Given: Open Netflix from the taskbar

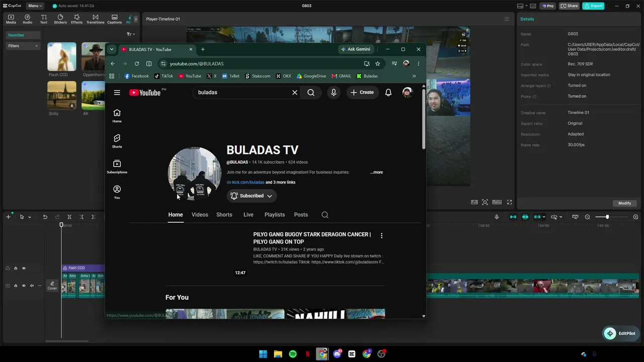Looking at the screenshot, I should tap(307, 354).
